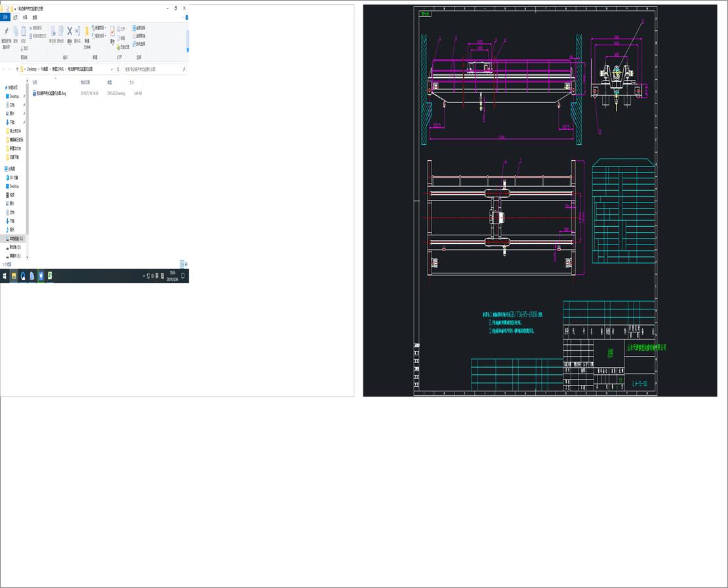Click the Windows Start button
This screenshot has width=728, height=588.
pyautogui.click(x=4, y=276)
